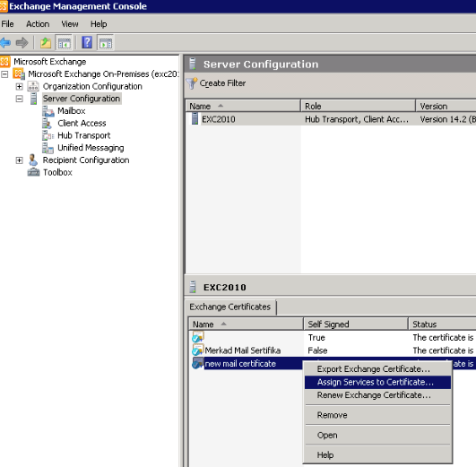Select the Unified Messaging tree item
The image size is (476, 467).
click(91, 148)
